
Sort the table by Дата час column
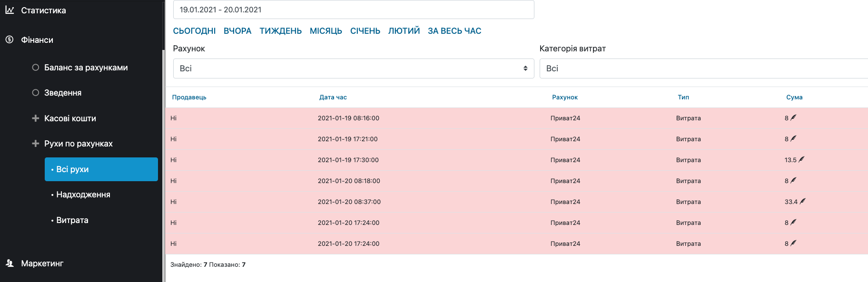pyautogui.click(x=333, y=97)
